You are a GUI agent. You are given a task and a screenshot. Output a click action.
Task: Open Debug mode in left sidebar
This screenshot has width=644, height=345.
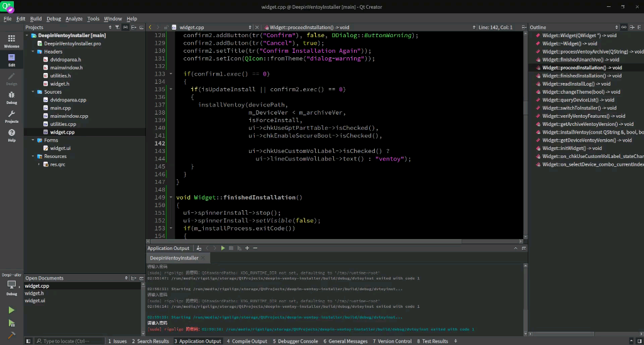coord(11,98)
